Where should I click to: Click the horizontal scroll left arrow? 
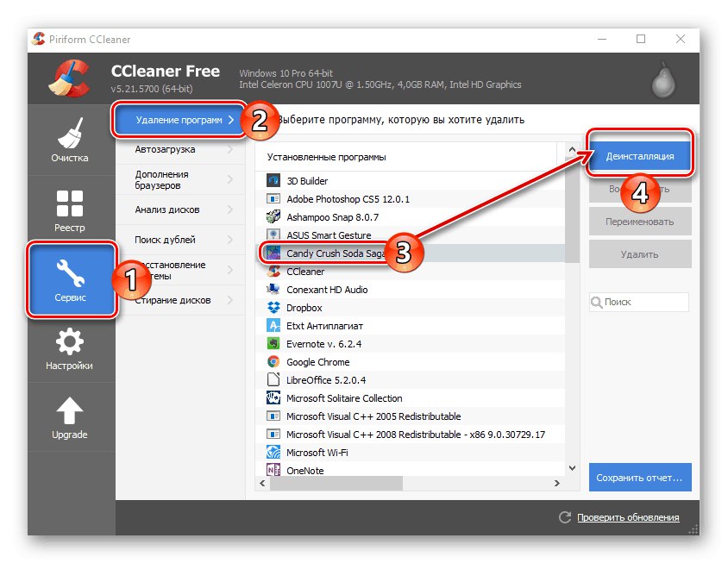[x=263, y=483]
